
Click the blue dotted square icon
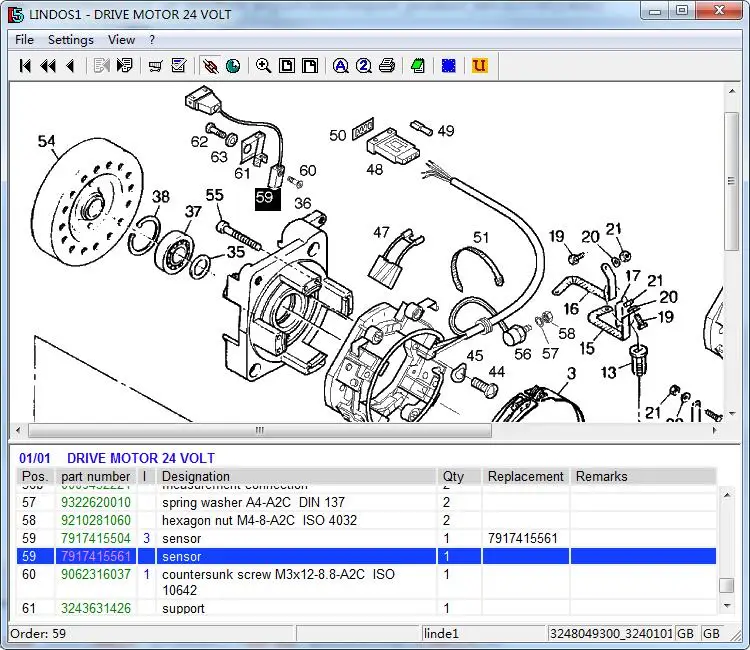tap(449, 66)
